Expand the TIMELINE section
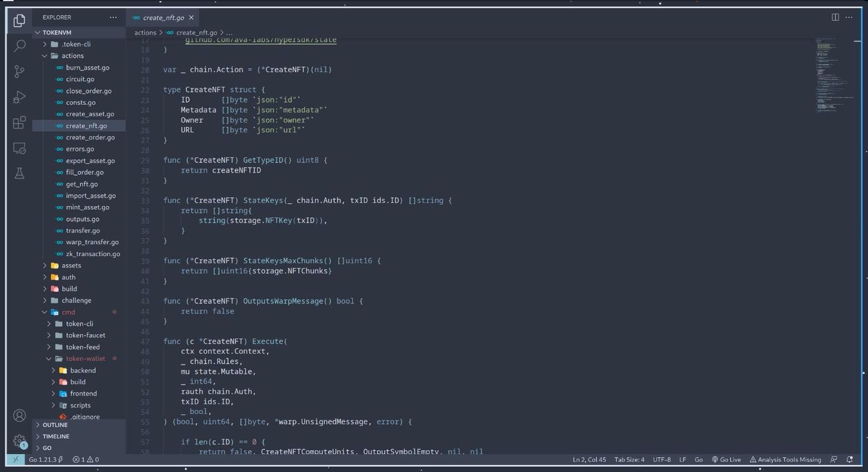Viewport: 868px width, 472px height. pos(79,436)
